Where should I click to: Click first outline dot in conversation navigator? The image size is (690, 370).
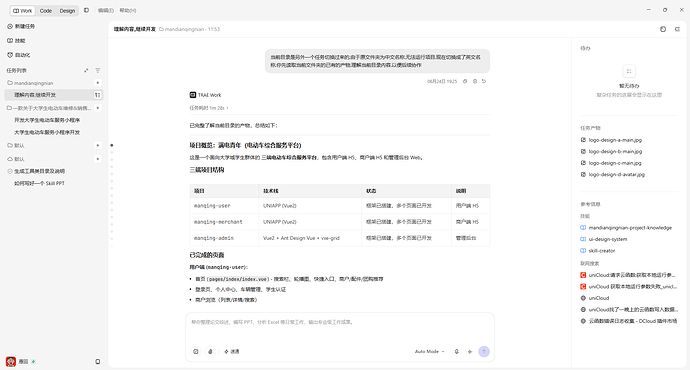pyautogui.click(x=112, y=145)
